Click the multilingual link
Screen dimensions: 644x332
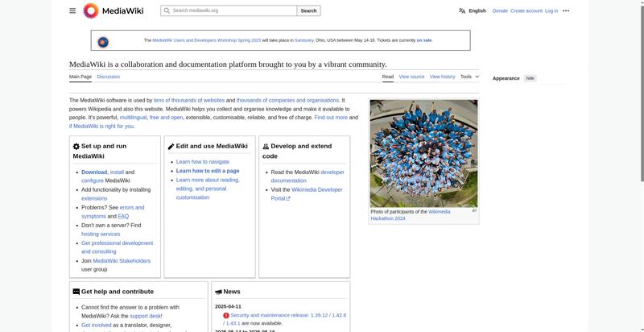point(133,118)
